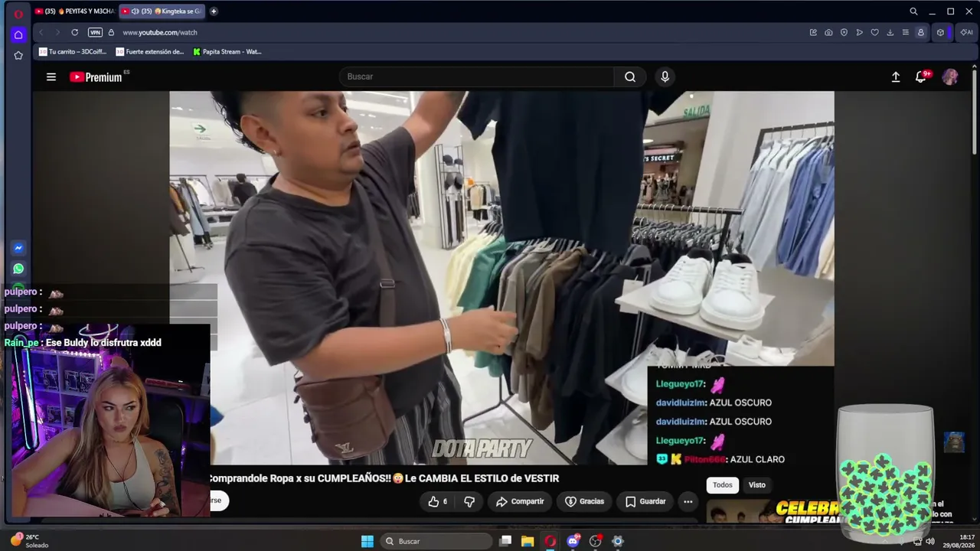The width and height of the screenshot is (980, 551).
Task: Open Discord from the taskbar
Action: [573, 541]
